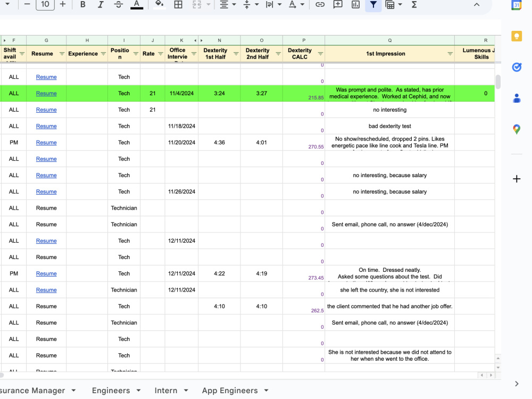
Task: Toggle the filter button off
Action: [373, 5]
